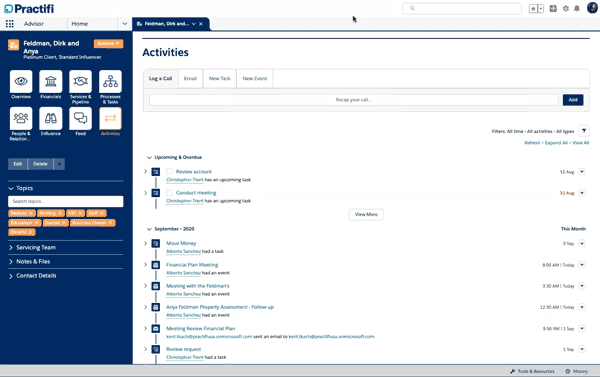Click the activity filter funnel icon
600x377 pixels.
click(584, 131)
